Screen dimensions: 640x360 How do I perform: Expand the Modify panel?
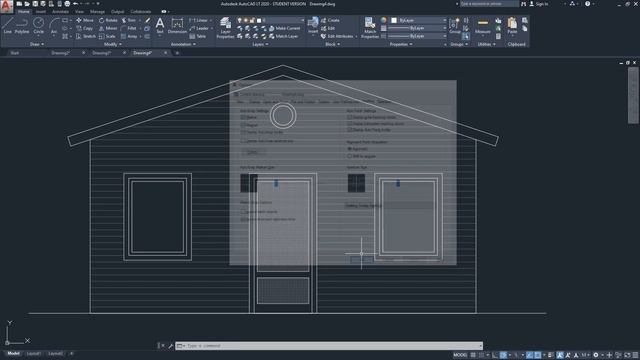coord(113,44)
